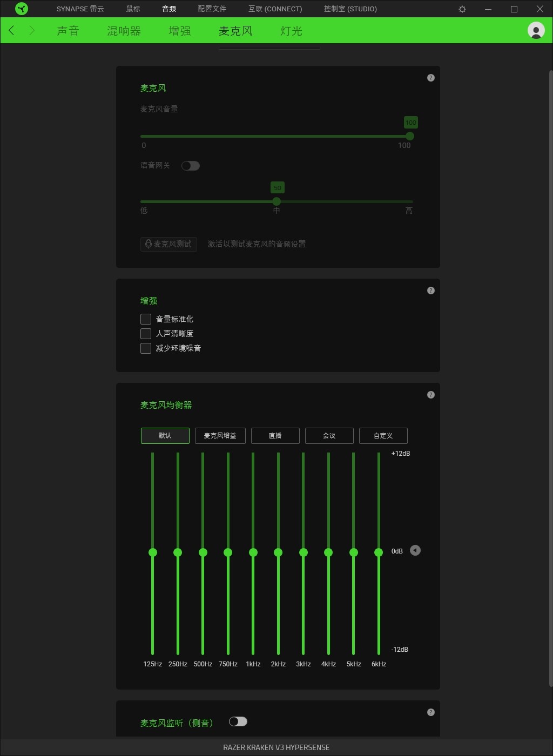Click the 麦克风音量 slider handle
The height and width of the screenshot is (756, 553).
pyautogui.click(x=410, y=136)
